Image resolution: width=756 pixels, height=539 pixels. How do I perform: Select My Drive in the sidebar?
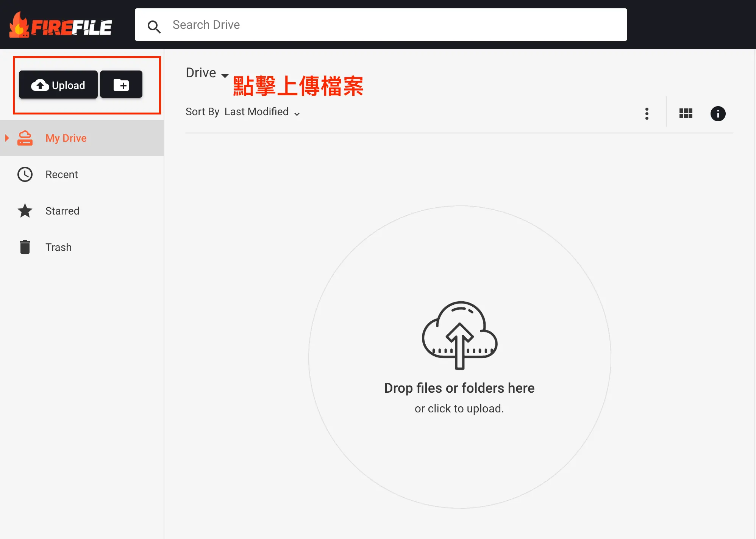82,138
